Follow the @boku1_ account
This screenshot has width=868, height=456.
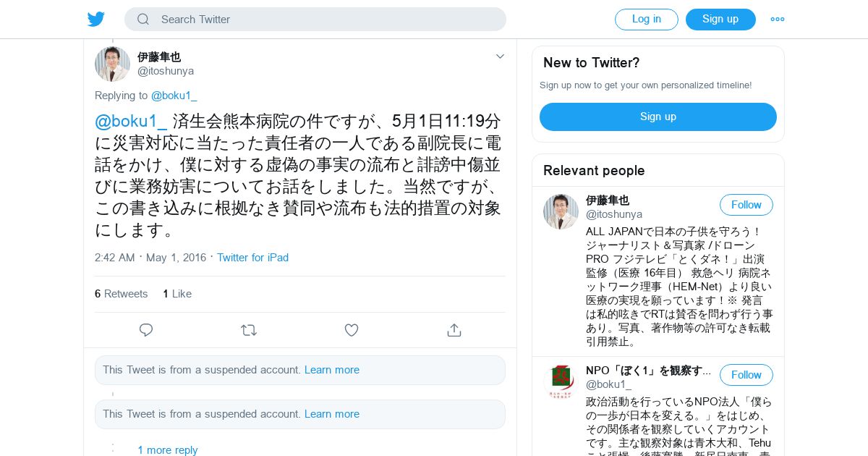(746, 375)
